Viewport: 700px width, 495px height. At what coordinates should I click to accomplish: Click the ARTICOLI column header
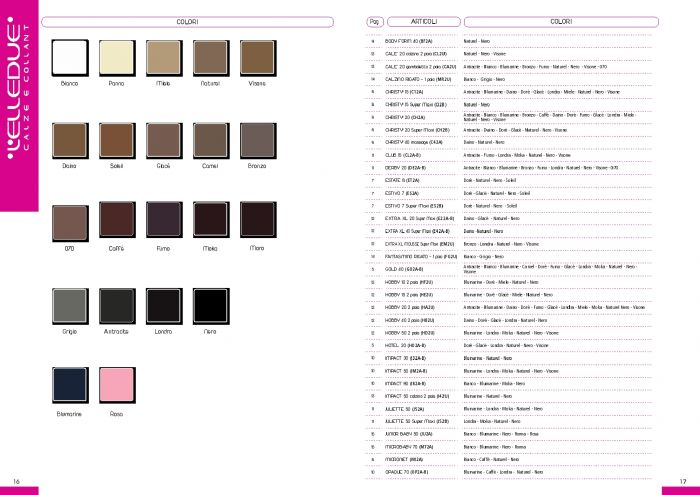pos(424,21)
